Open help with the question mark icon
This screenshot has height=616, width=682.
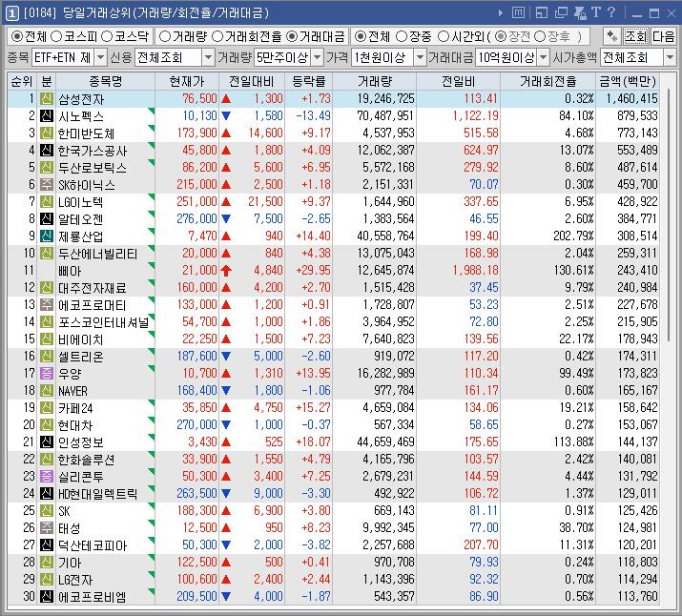pos(611,12)
